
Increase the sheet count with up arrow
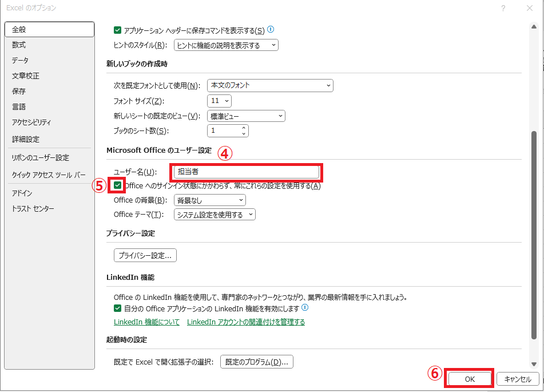pyautogui.click(x=244, y=128)
